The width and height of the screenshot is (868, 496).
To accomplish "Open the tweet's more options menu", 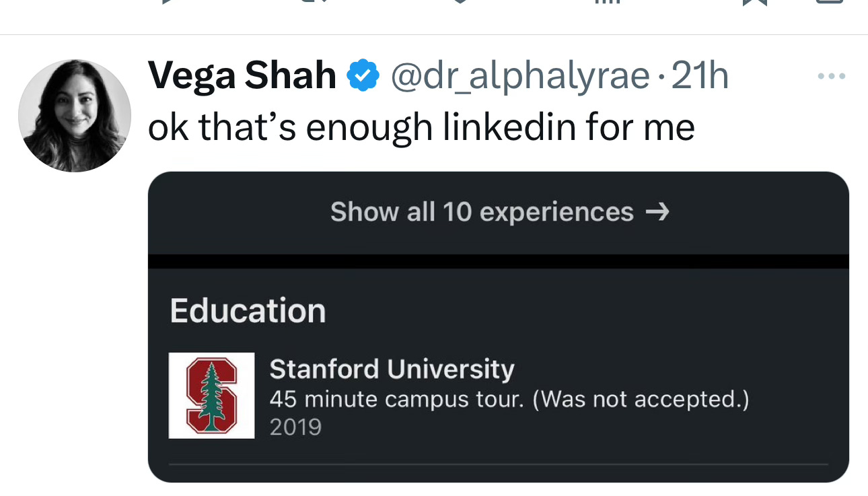I will click(x=831, y=76).
